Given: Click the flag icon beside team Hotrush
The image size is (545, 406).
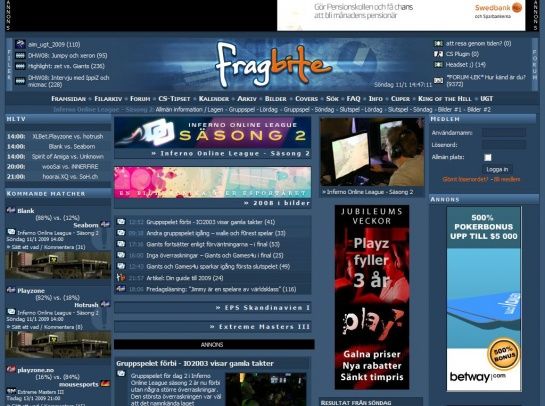Looking at the screenshot, I should click(105, 304).
